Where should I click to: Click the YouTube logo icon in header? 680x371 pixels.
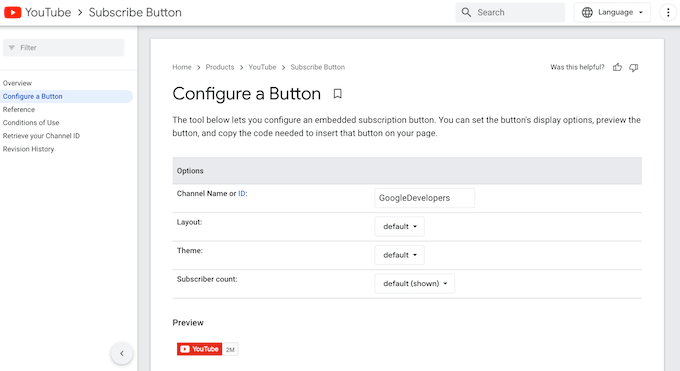click(x=13, y=13)
